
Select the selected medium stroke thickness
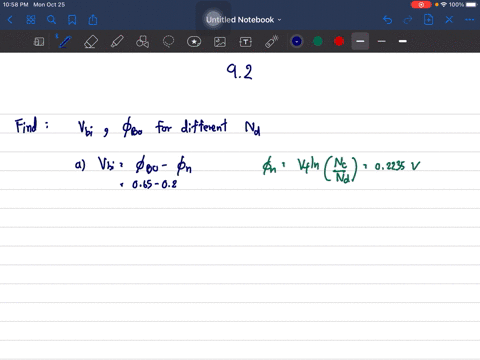[360, 41]
